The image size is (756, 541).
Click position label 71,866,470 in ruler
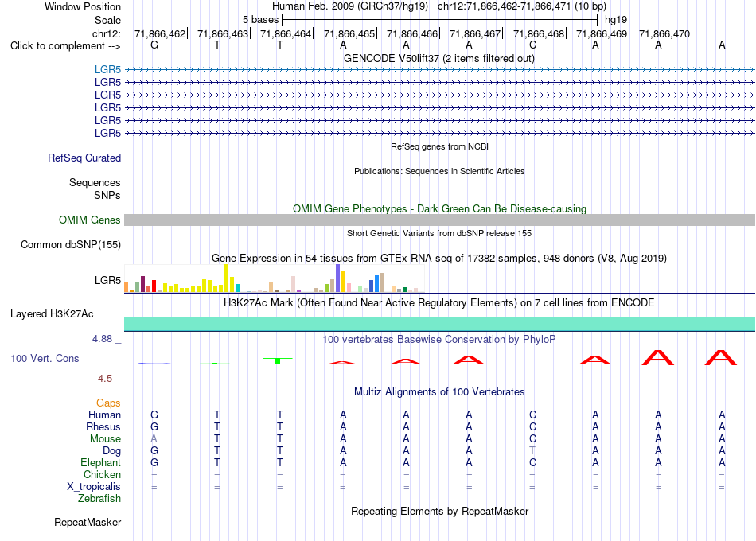(x=664, y=33)
